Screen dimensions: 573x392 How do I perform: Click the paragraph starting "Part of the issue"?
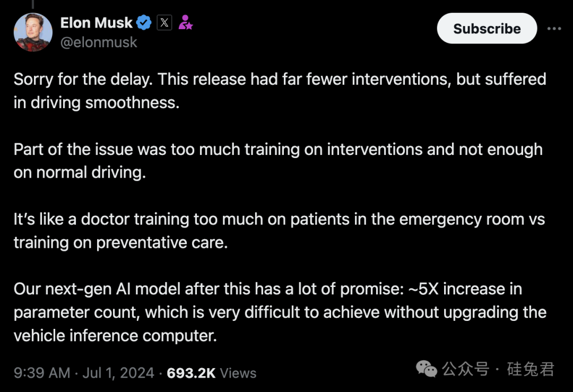(278, 161)
